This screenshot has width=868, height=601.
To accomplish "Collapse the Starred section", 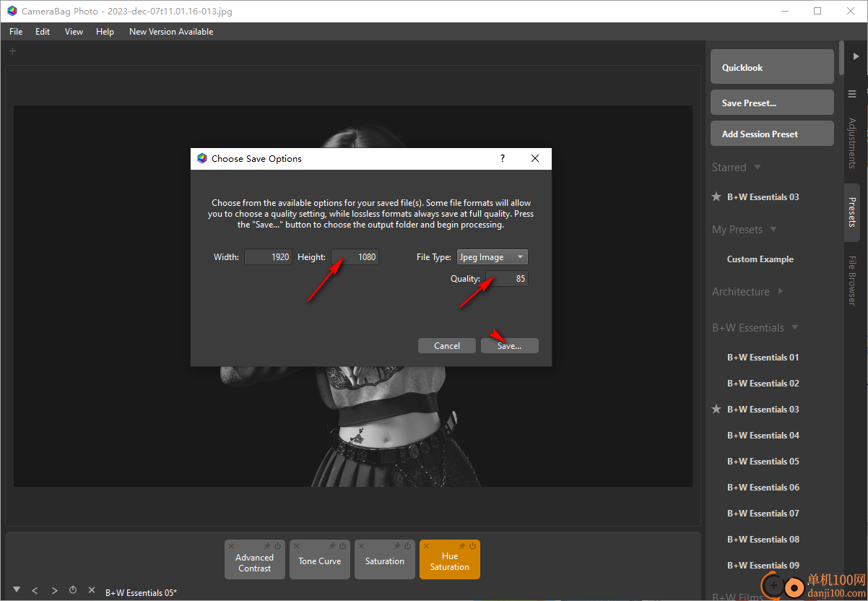I will [758, 168].
